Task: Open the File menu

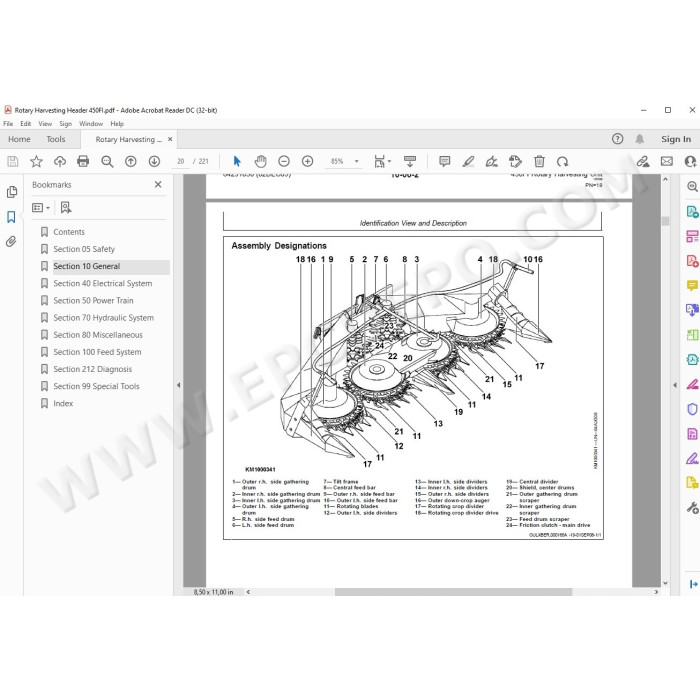Action: coord(8,124)
